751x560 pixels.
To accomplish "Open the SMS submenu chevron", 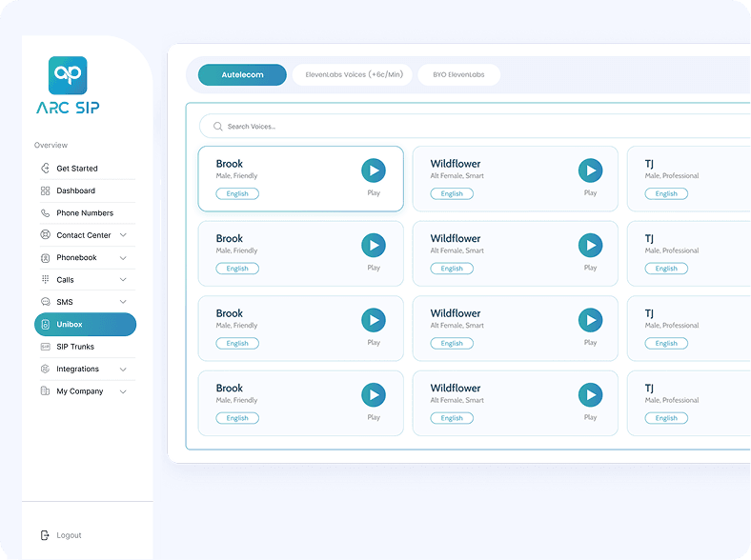I will 123,302.
